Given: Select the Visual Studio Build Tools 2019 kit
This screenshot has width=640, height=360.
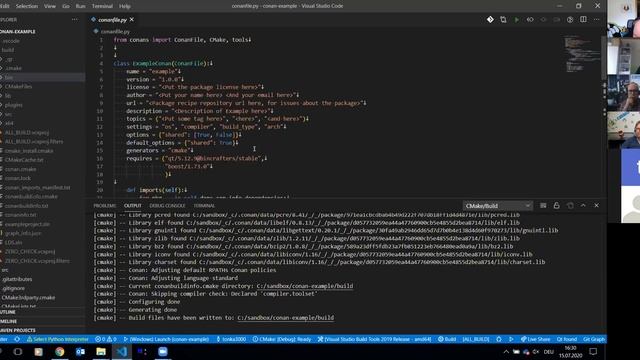Looking at the screenshot, I should [x=374, y=339].
